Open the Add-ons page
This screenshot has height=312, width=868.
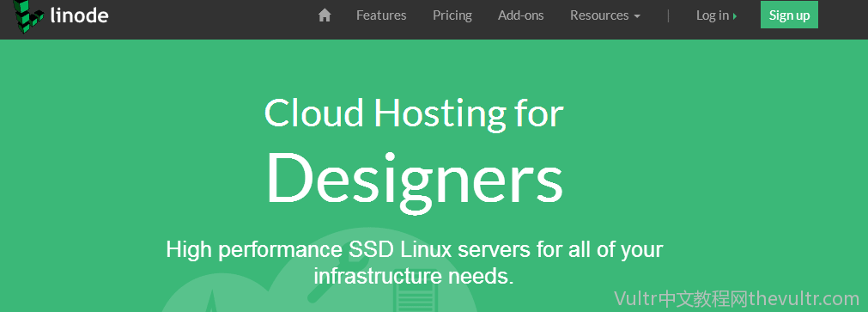click(x=521, y=15)
